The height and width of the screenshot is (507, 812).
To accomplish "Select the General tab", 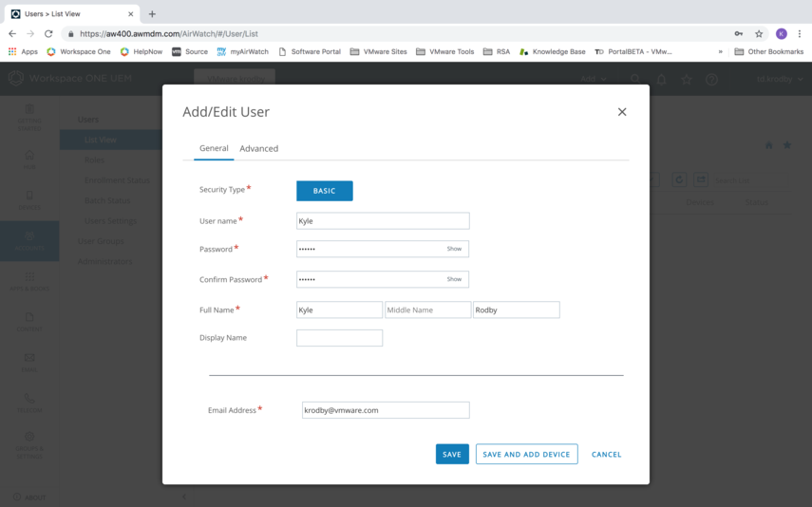I will (214, 148).
